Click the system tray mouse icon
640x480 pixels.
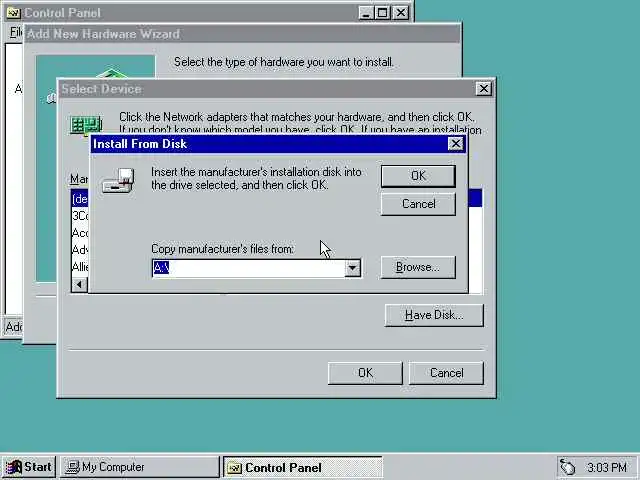(567, 467)
